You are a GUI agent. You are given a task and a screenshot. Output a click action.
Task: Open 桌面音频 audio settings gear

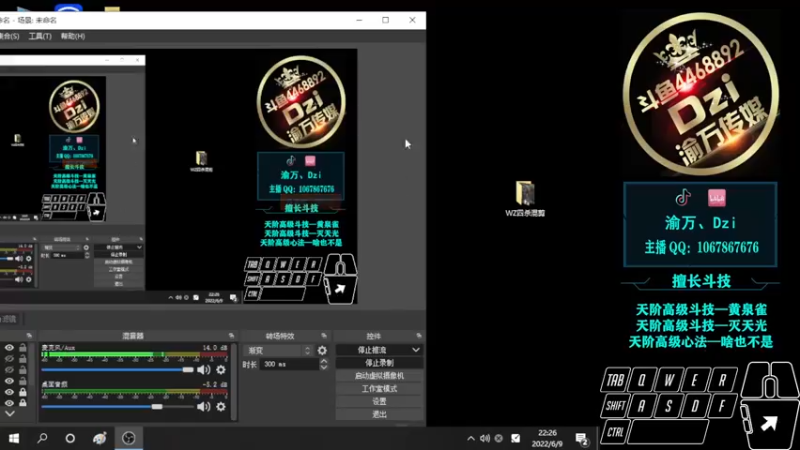221,406
